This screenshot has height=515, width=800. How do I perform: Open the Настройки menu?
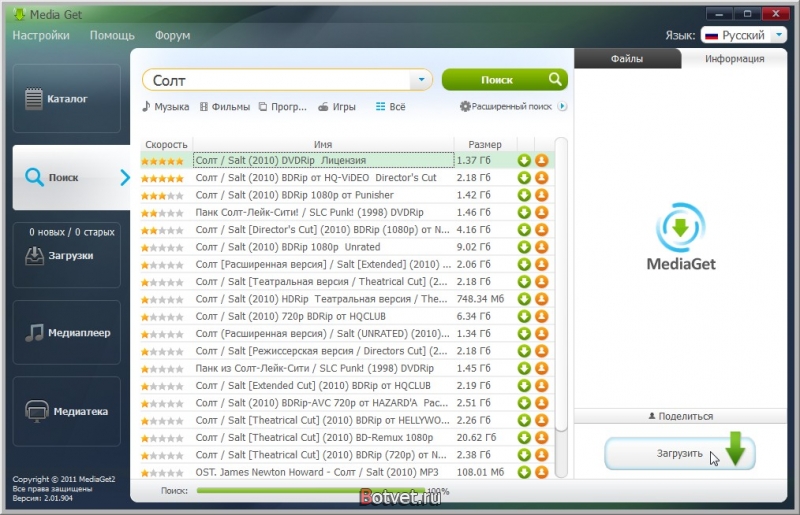pyautogui.click(x=41, y=35)
